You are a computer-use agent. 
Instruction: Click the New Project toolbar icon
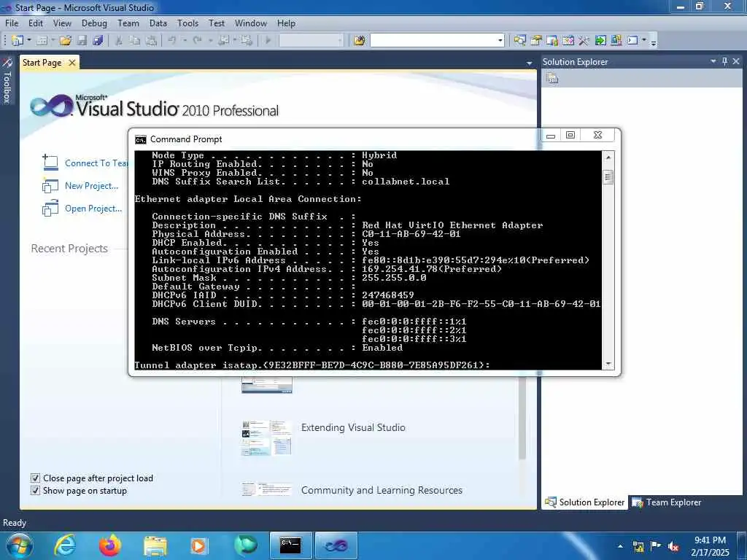tap(17, 41)
